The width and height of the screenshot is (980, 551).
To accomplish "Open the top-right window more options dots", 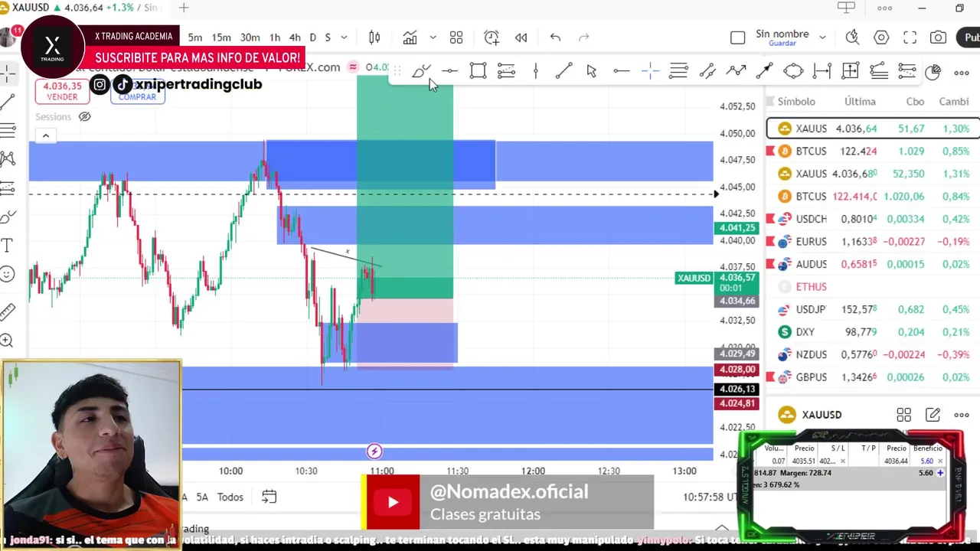I will (x=884, y=8).
